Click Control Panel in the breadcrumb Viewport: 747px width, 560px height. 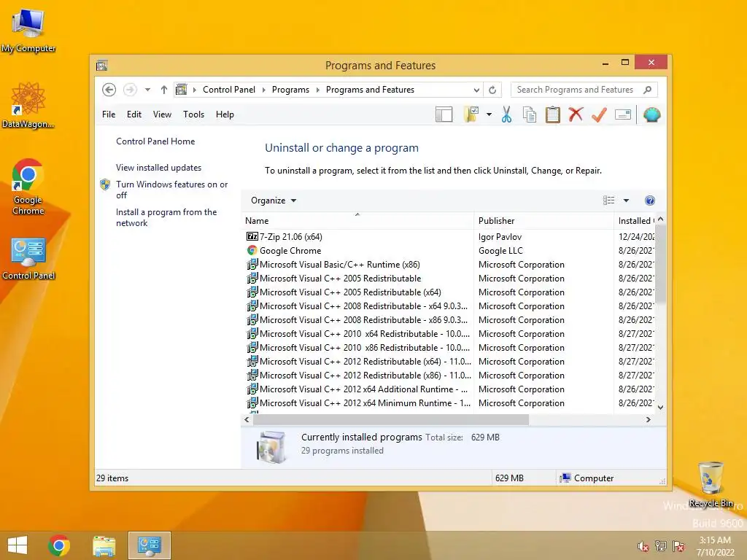tap(229, 90)
